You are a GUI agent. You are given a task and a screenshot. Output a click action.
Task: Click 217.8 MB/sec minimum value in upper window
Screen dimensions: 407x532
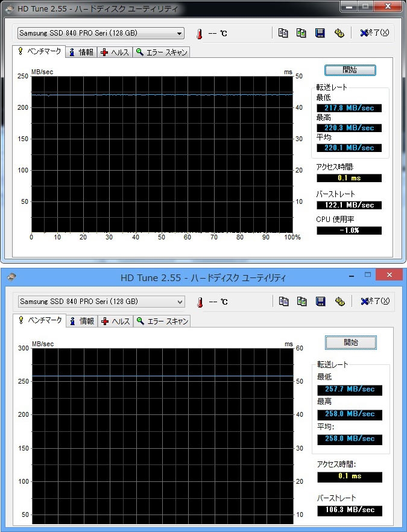[x=349, y=108]
